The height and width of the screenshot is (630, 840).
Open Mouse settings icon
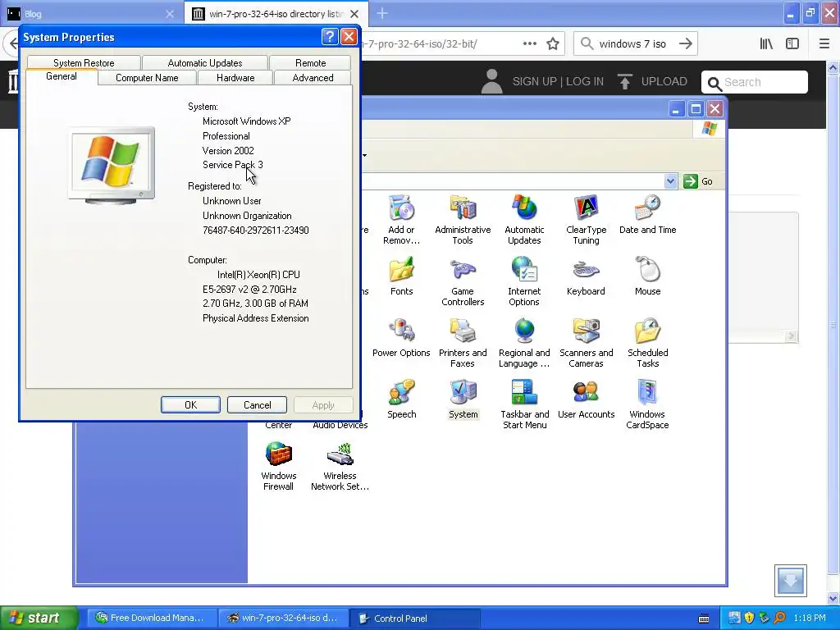click(648, 276)
